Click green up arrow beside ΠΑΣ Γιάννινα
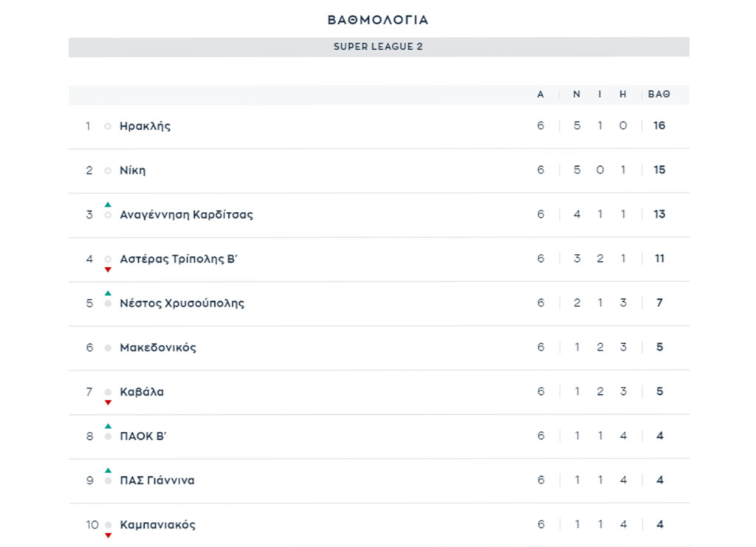 (x=108, y=470)
